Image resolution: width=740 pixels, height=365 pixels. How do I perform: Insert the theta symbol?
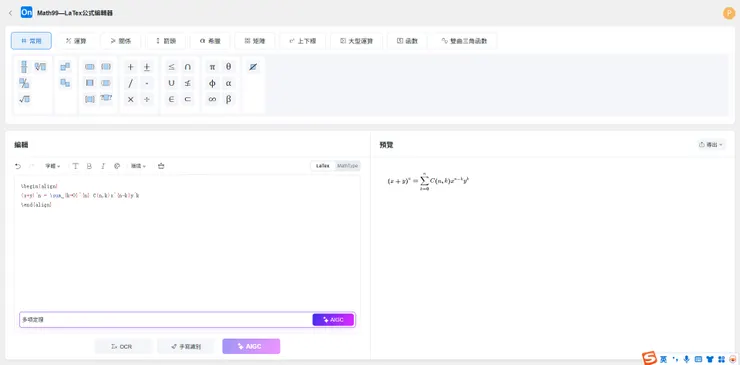(228, 67)
